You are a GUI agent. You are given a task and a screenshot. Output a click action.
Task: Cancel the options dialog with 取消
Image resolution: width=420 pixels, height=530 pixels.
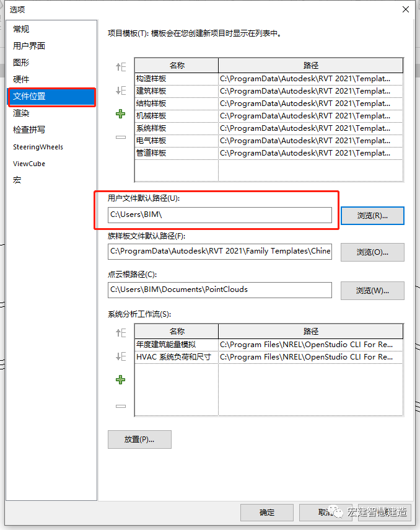pos(325,513)
